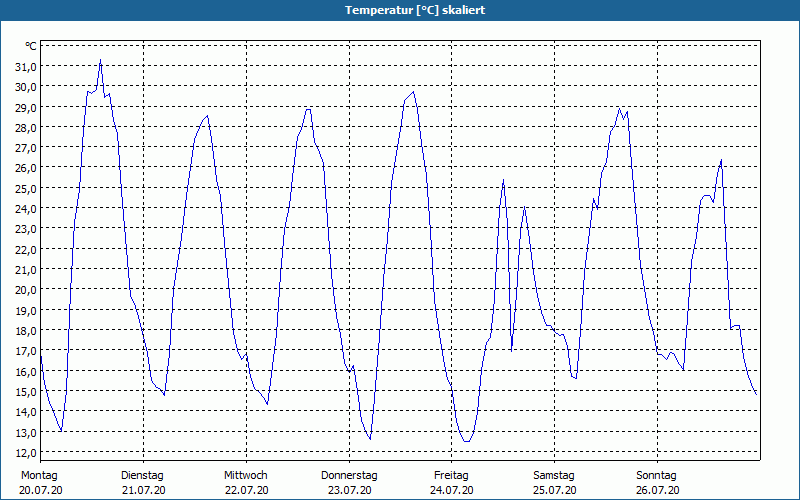Click the date 25.07.20
This screenshot has width=800, height=500.
click(555, 490)
